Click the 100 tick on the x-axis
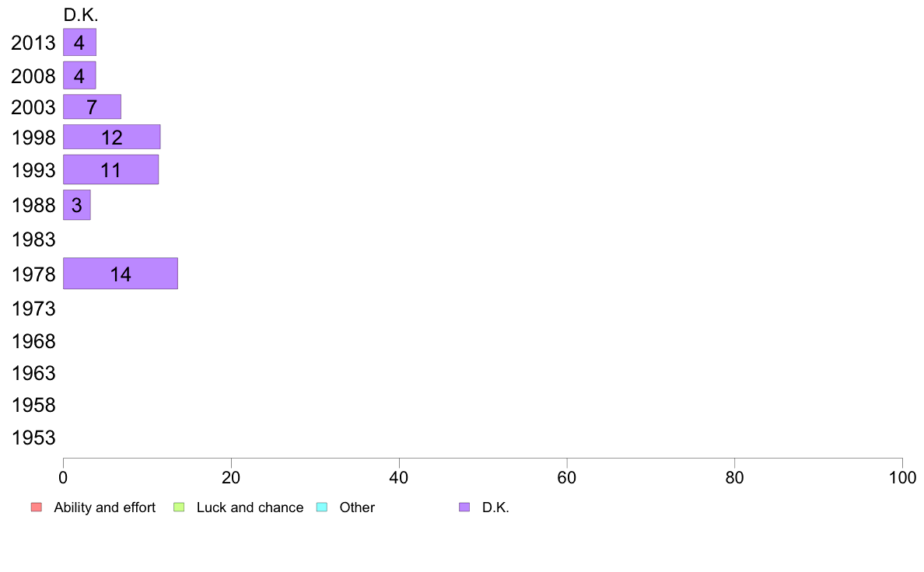This screenshot has height=572, width=924. click(902, 477)
